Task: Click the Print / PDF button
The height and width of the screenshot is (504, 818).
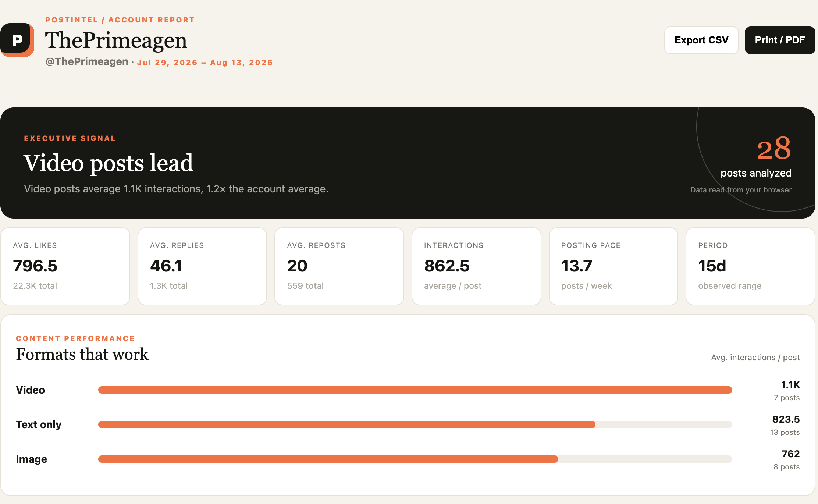Action: point(780,40)
